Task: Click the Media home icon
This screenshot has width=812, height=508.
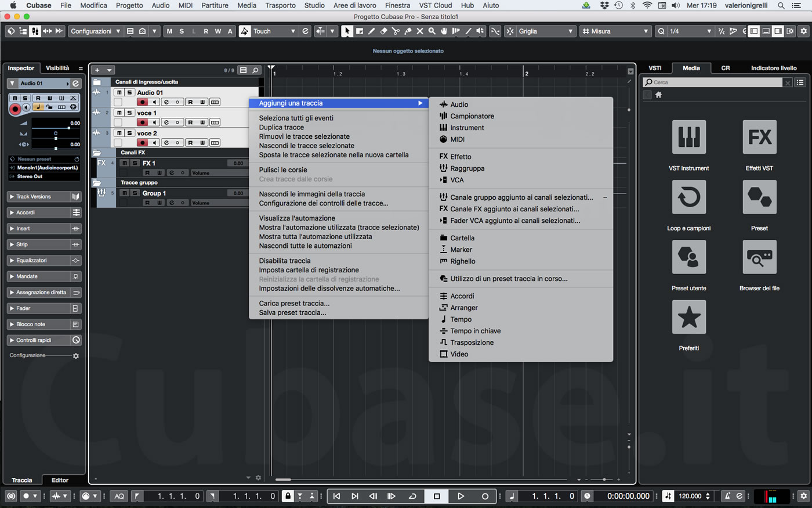Action: (658, 95)
